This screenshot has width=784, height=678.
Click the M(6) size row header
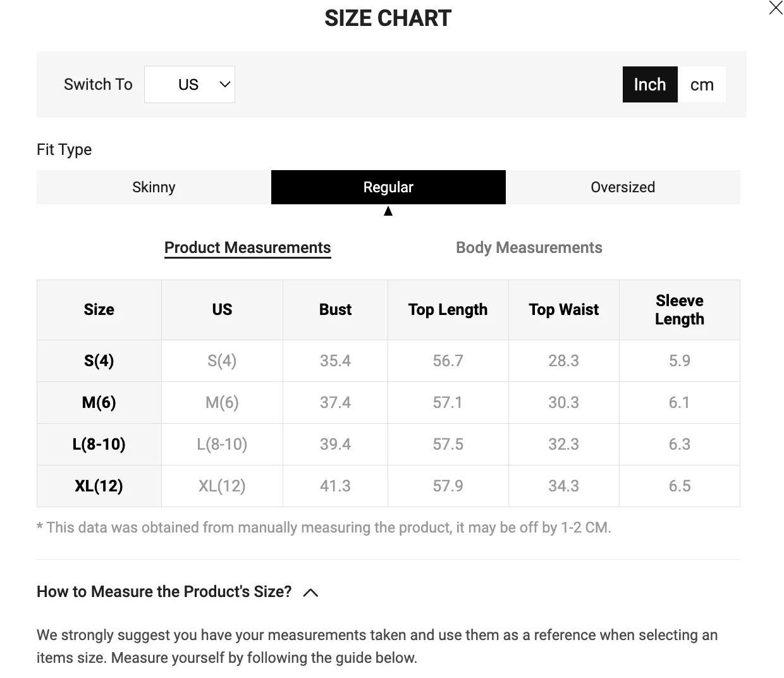[x=99, y=402]
